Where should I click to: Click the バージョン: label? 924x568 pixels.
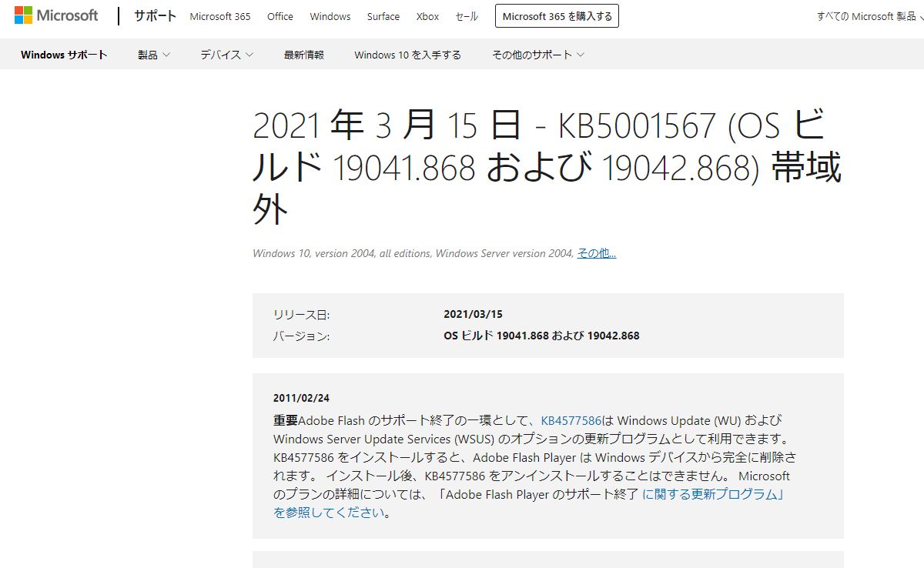coord(301,336)
